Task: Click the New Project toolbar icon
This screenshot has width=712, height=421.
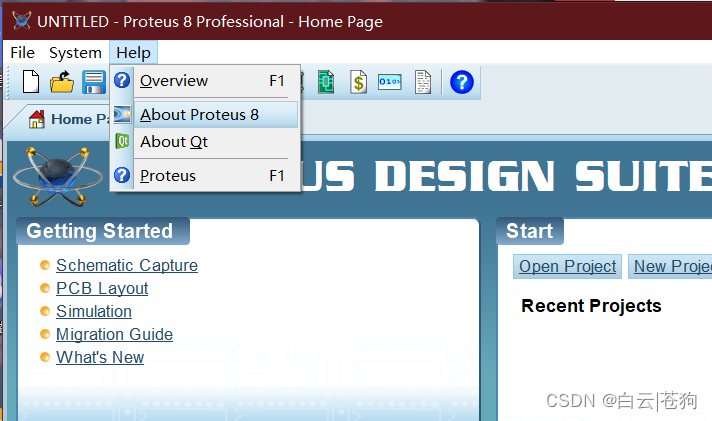Action: pyautogui.click(x=31, y=82)
